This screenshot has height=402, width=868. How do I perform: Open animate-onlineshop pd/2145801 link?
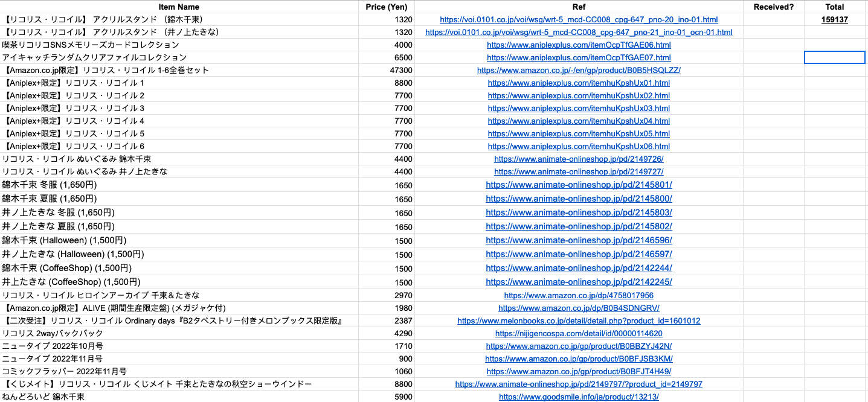pyautogui.click(x=579, y=185)
